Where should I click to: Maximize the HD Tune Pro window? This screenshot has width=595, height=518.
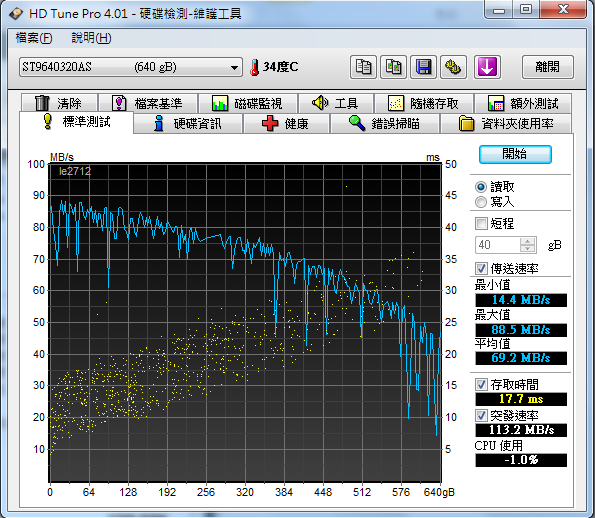coord(526,9)
